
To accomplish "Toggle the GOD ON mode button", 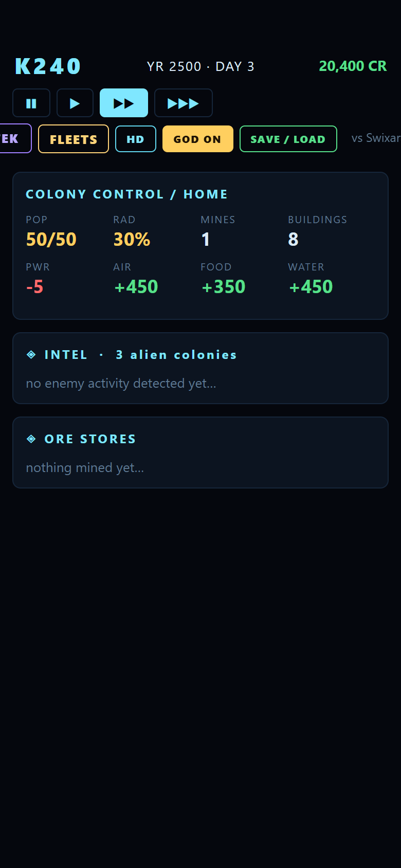I will [x=198, y=139].
